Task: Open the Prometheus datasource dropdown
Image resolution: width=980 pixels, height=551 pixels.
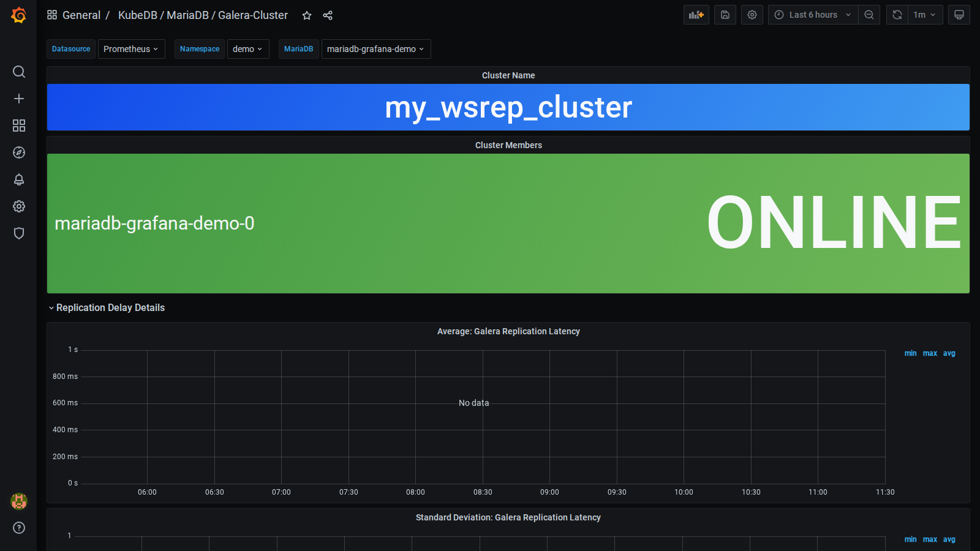Action: 131,49
